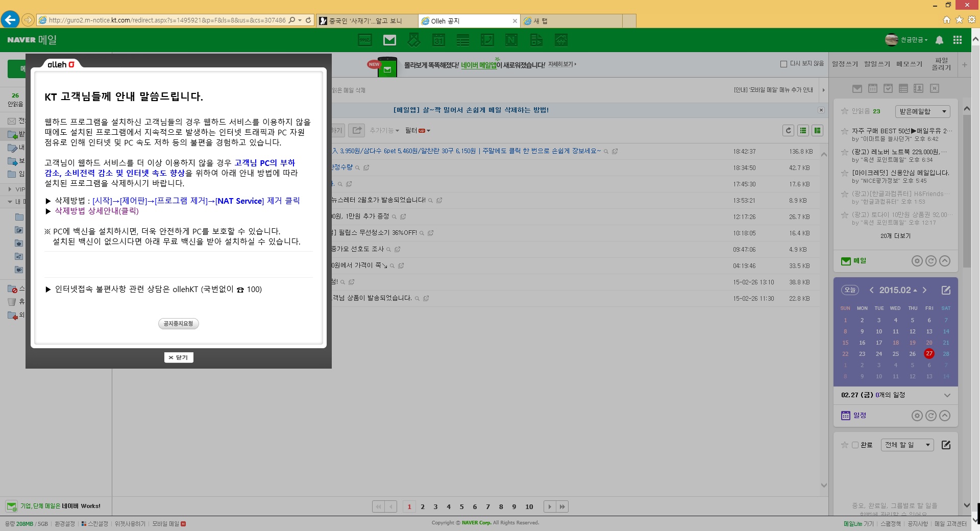Check the '완료' checkbox in to-do panel
The width and height of the screenshot is (980, 531).
pos(855,445)
